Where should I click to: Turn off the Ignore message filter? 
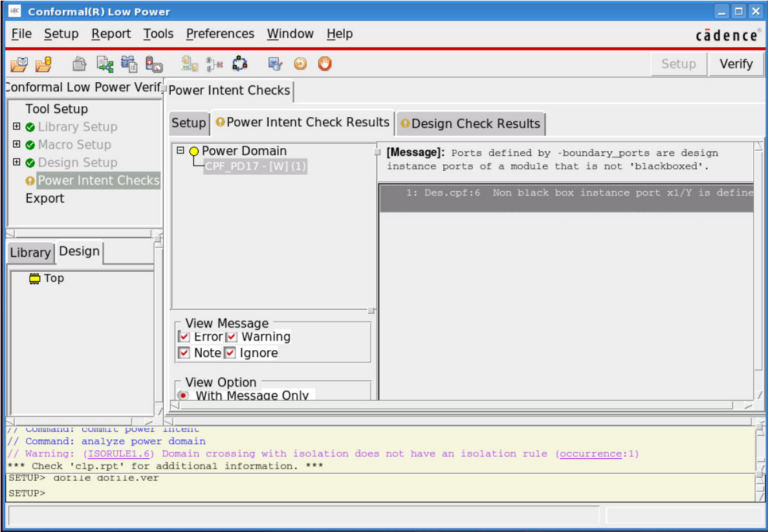click(x=231, y=353)
